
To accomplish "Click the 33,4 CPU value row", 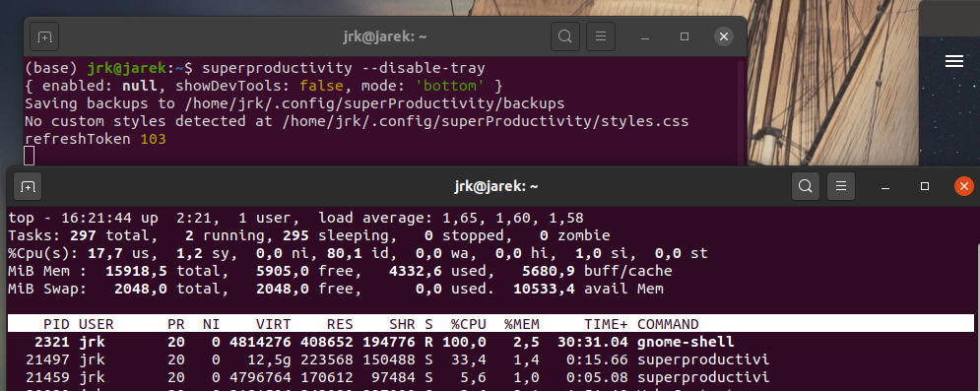I will click(x=469, y=359).
